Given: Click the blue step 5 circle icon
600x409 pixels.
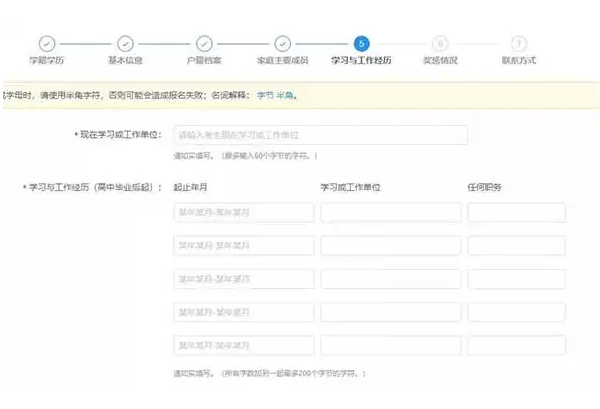Looking at the screenshot, I should pos(362,44).
